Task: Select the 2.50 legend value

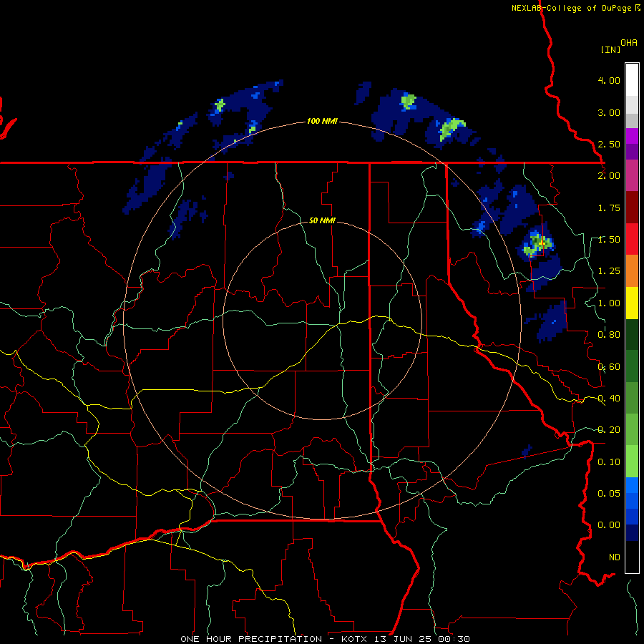Action: coord(609,144)
